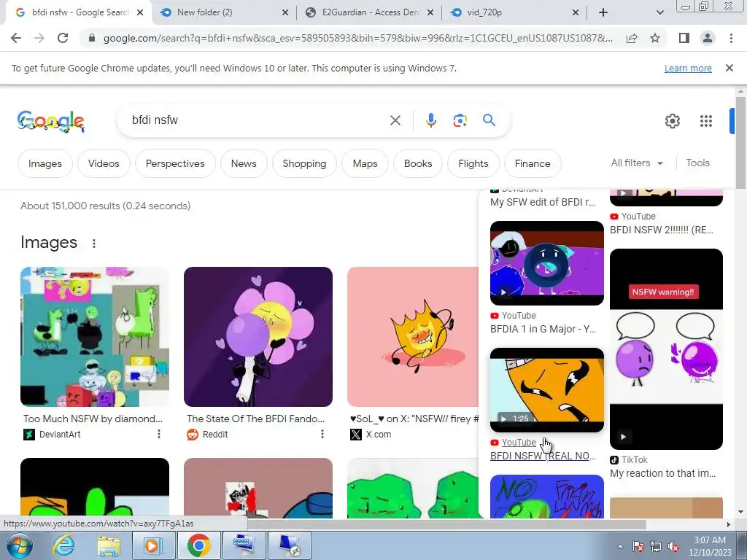Close the New folder (2) tab
Image resolution: width=747 pixels, height=560 pixels.
click(285, 12)
